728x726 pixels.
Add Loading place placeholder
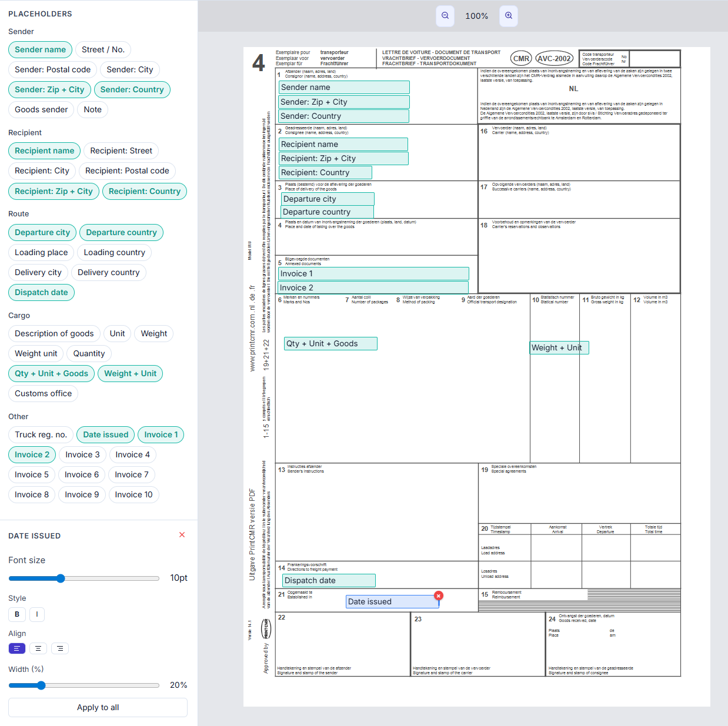pyautogui.click(x=41, y=252)
